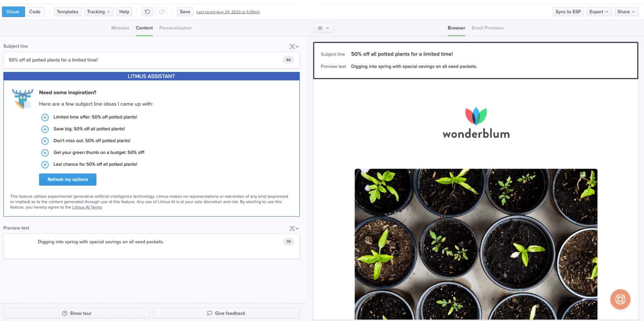The width and height of the screenshot is (644, 321).
Task: Open Litmus Assistant icon beside Subject line
Action: tap(294, 47)
